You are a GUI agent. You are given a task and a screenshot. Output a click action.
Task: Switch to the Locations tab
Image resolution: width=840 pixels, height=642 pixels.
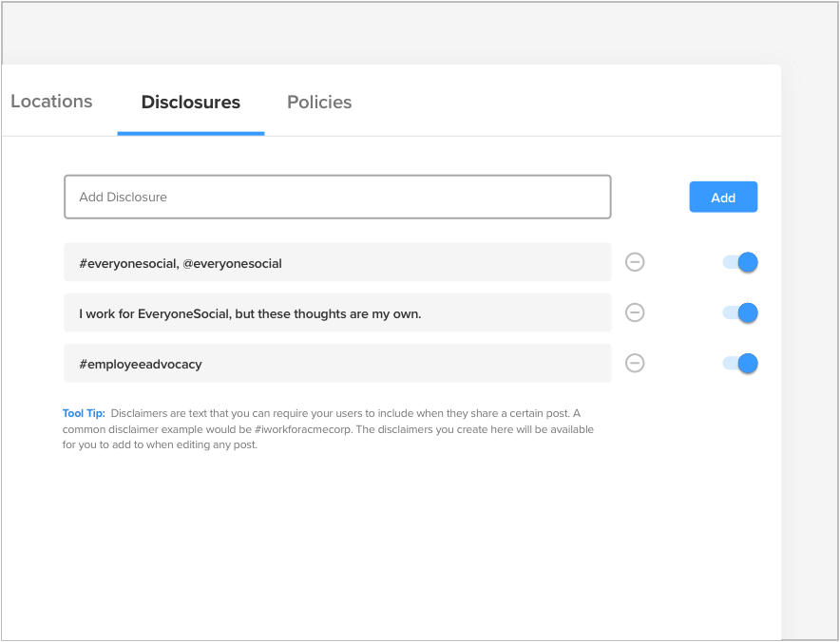(x=51, y=102)
